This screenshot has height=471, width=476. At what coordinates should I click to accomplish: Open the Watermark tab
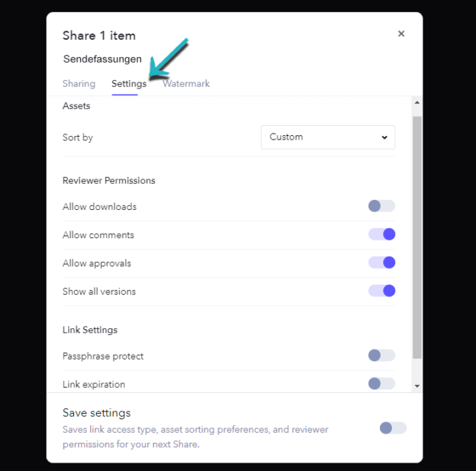(x=186, y=84)
